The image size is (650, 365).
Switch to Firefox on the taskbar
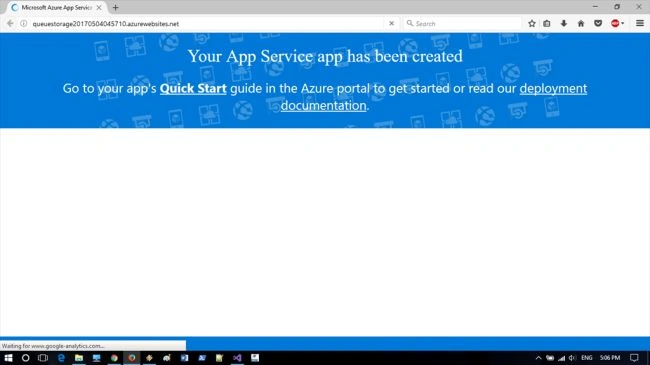click(x=132, y=358)
